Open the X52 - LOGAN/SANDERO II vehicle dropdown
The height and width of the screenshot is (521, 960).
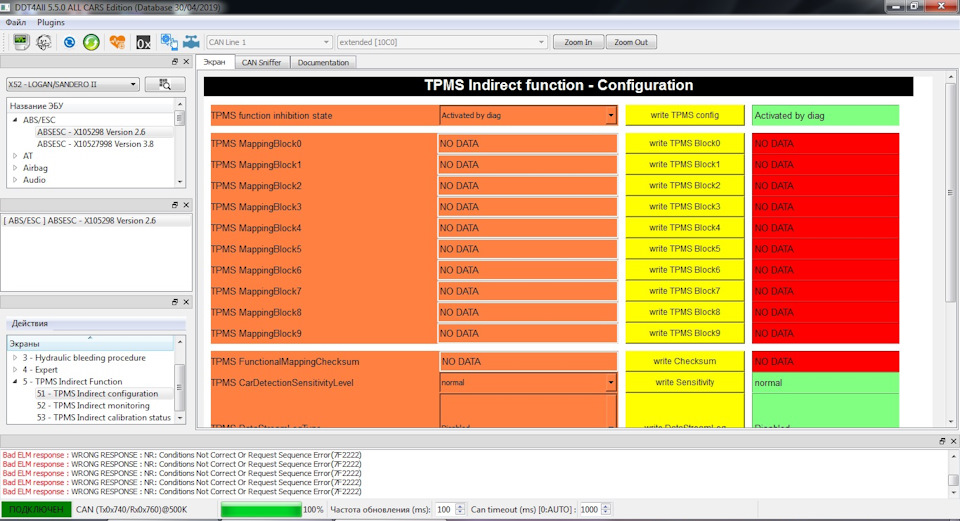(x=73, y=84)
